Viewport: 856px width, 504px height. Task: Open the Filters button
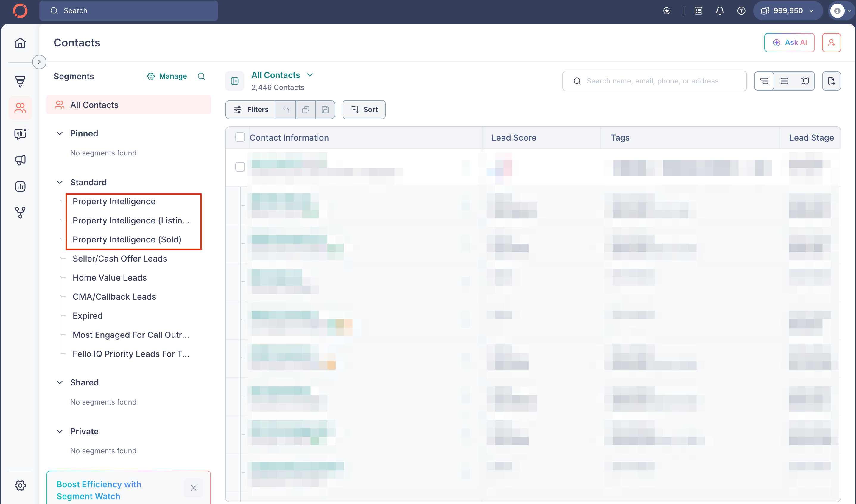tap(251, 110)
